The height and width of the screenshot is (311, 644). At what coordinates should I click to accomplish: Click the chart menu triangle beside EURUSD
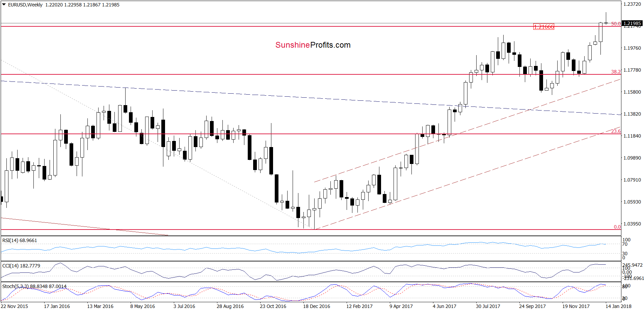point(4,5)
